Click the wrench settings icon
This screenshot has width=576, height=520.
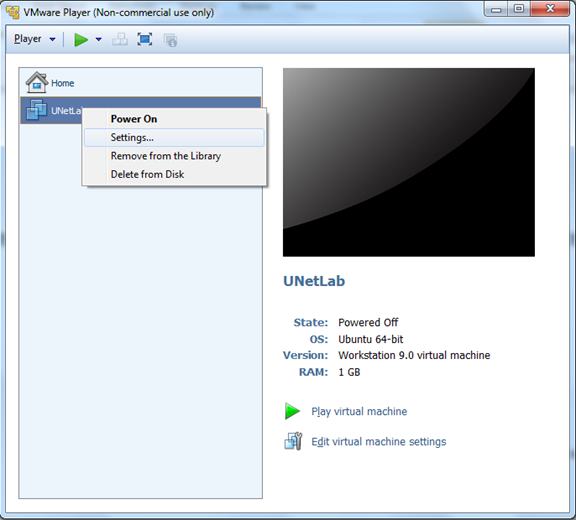(293, 441)
